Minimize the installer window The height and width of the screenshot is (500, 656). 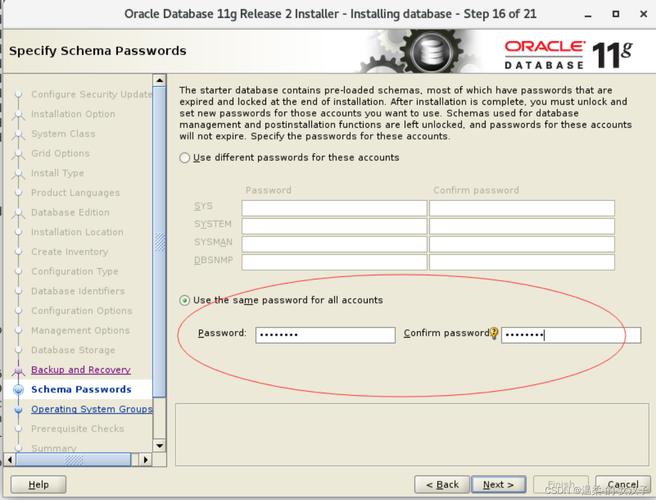588,14
